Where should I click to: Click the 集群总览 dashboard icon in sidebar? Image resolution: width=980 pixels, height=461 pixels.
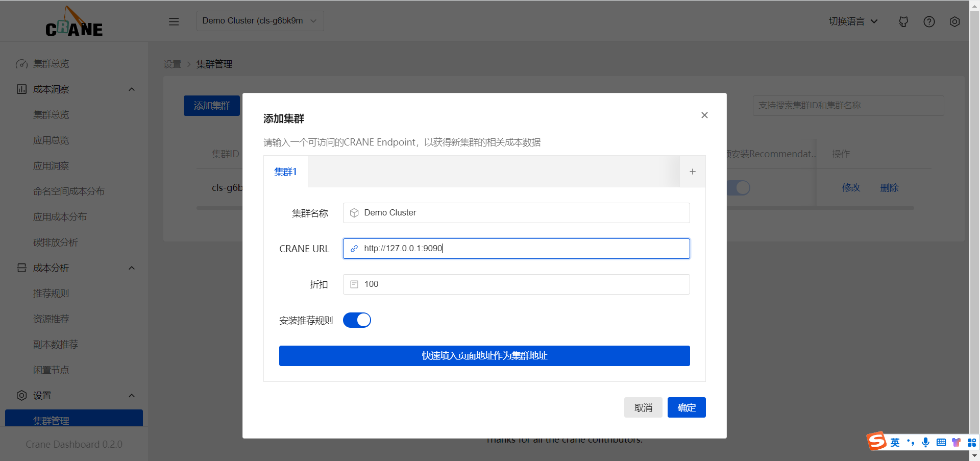tap(21, 64)
